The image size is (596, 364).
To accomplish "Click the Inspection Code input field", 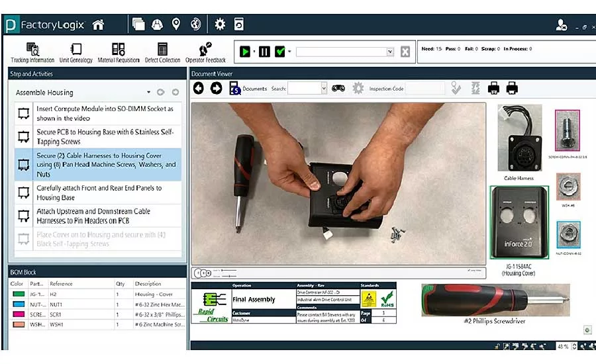I will pyautogui.click(x=425, y=89).
